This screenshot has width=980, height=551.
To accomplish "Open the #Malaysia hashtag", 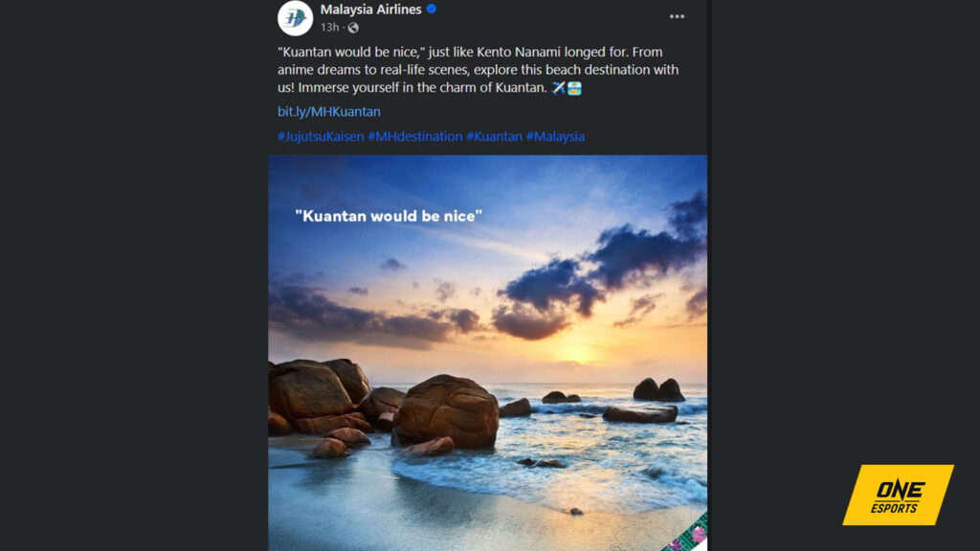I will (555, 136).
